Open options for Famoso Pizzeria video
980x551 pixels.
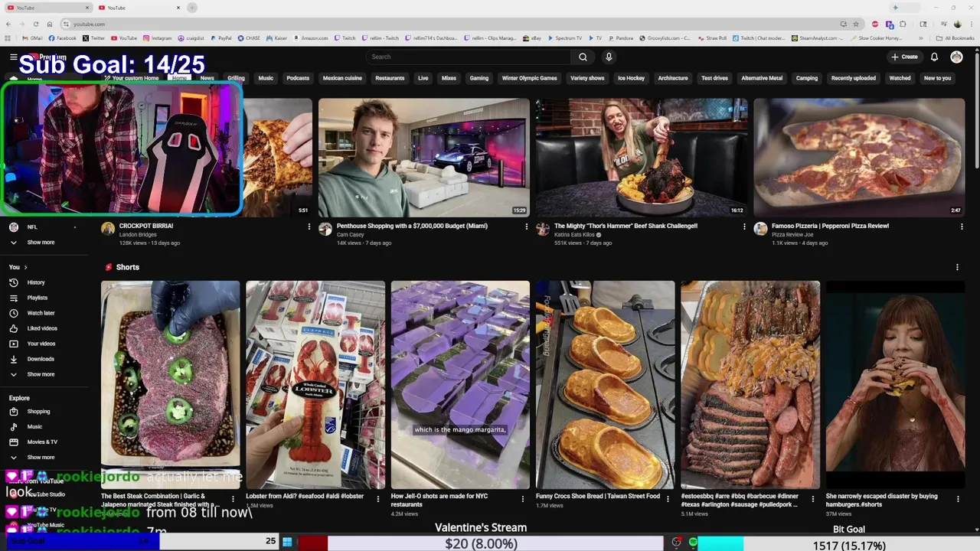pyautogui.click(x=962, y=227)
